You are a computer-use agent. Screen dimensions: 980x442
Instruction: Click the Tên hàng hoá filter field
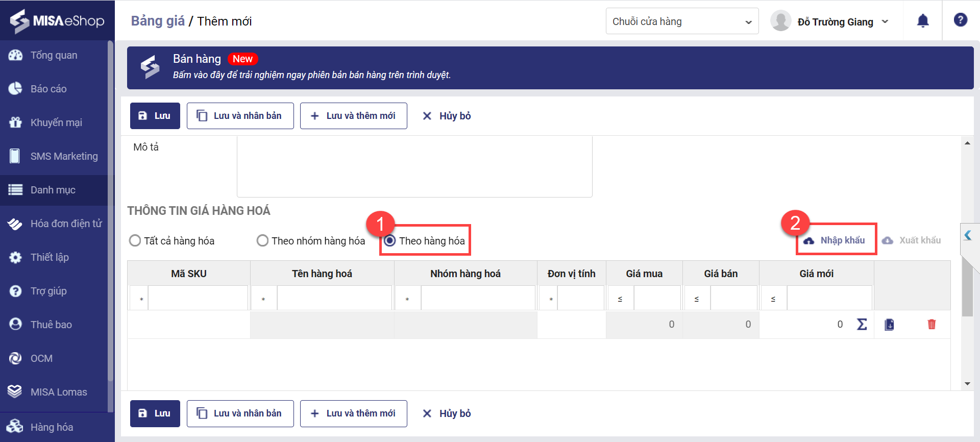[x=334, y=298]
